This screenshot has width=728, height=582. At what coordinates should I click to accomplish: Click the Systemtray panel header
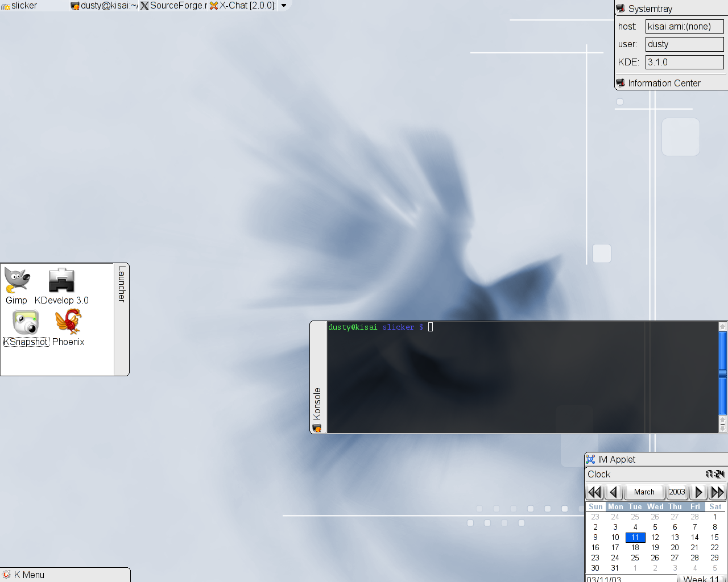coord(672,9)
